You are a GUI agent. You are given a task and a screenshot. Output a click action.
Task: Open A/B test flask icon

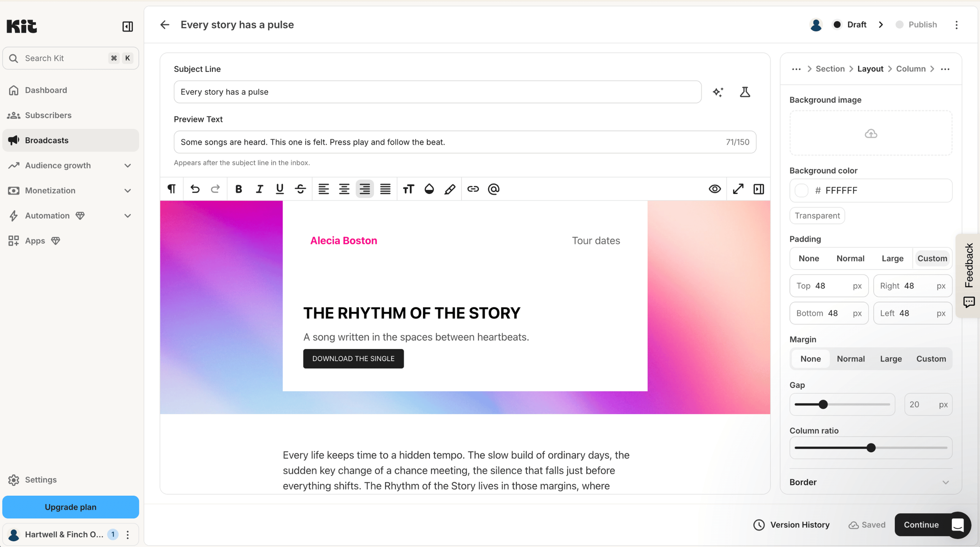tap(745, 92)
